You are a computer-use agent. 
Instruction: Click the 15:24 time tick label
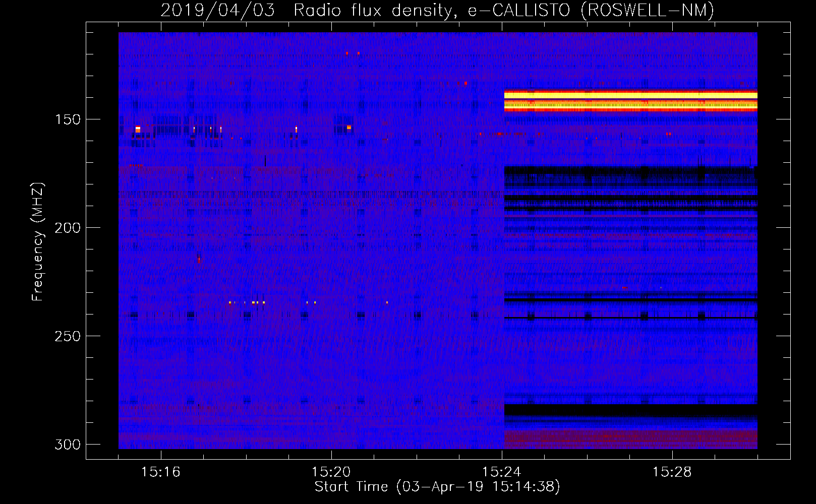point(501,472)
